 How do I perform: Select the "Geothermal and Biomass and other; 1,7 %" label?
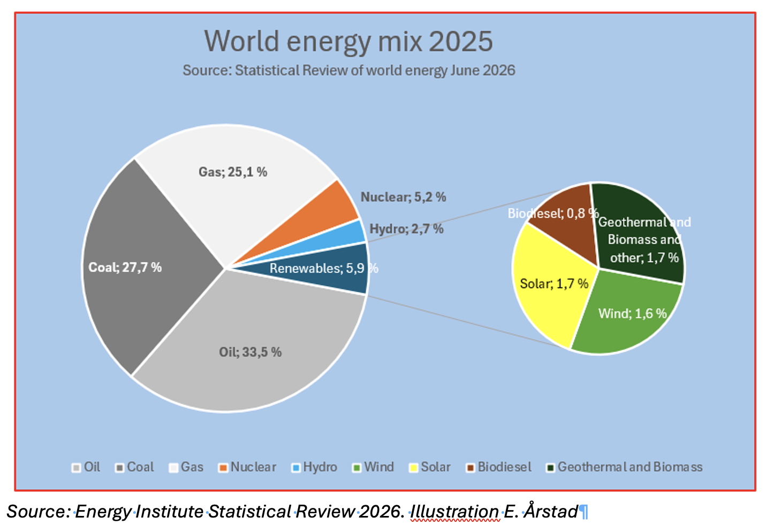(645, 240)
